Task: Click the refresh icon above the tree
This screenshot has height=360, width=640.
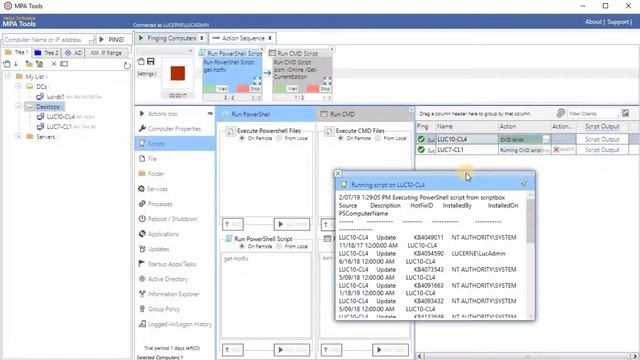Action: pos(127,65)
